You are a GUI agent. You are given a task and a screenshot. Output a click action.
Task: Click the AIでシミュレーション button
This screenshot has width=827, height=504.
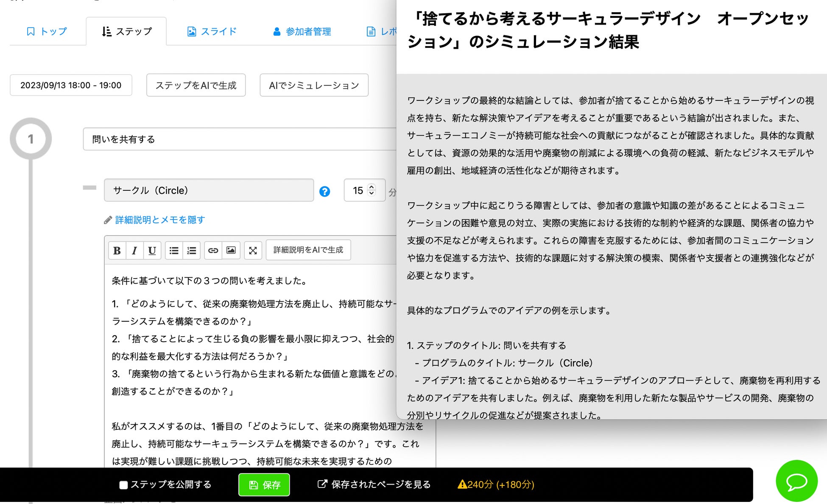pyautogui.click(x=314, y=85)
